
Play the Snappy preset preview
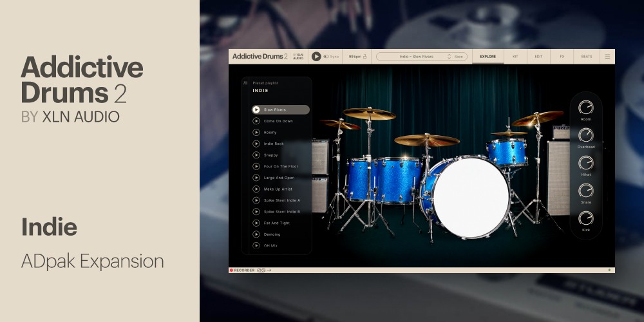click(256, 155)
